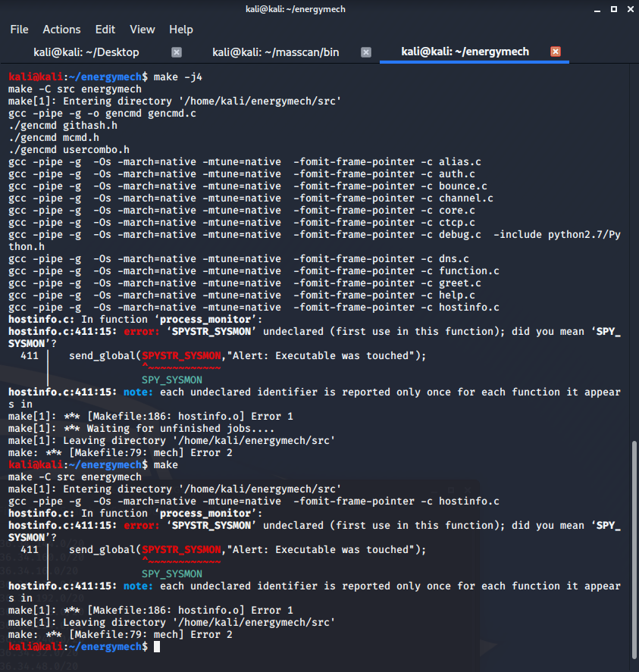Click the terminal vertical scrollbar thumb
This screenshot has height=672, width=639.
[x=634, y=551]
